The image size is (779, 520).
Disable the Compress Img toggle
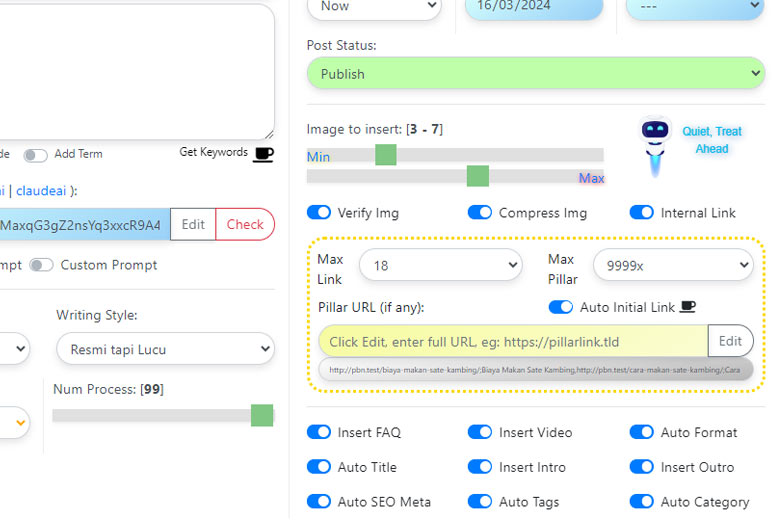pos(480,213)
